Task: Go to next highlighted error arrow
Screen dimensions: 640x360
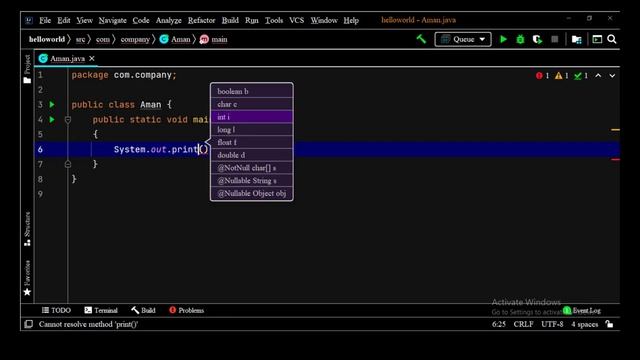Action: pos(612,76)
